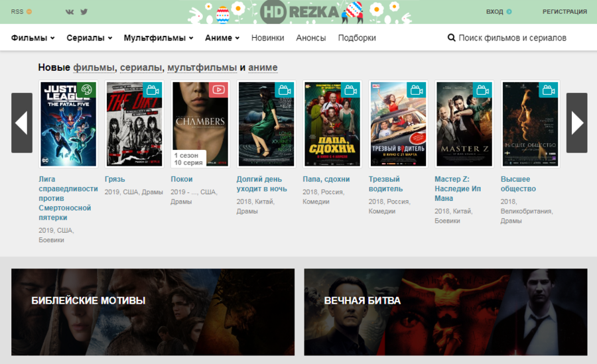597x364 pixels.
Task: Open Долгий день уходит в ночь title
Action: (x=262, y=184)
